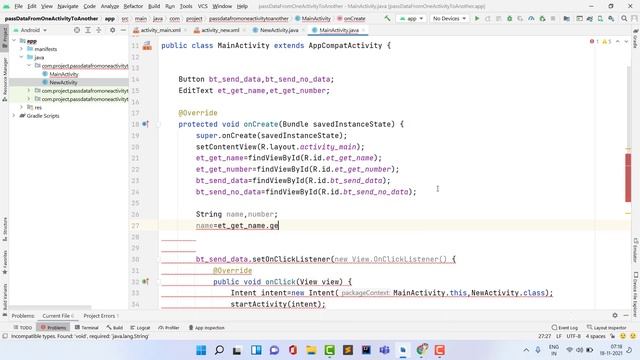Collapse the app module node

(14, 41)
